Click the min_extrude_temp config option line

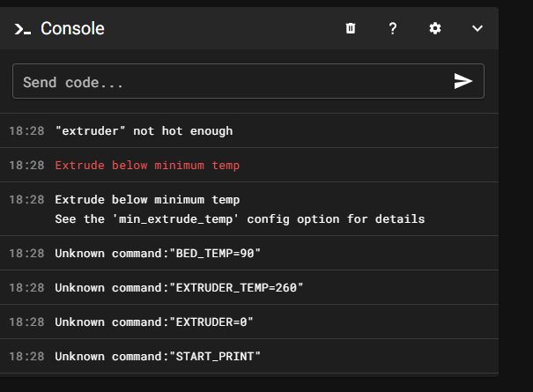240,218
